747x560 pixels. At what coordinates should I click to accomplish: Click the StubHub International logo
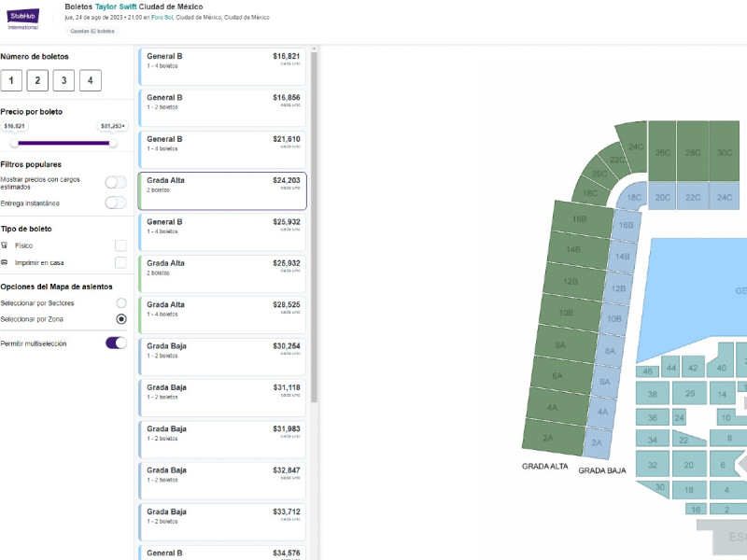pos(23,18)
